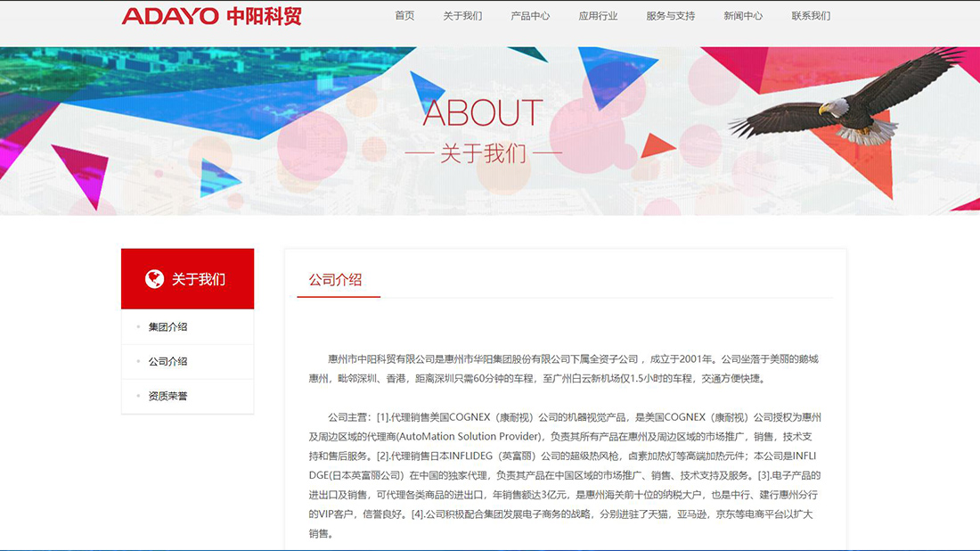Viewport: 980px width, 551px height.
Task: Open the 资质荣誉 sidebar link
Action: (x=167, y=396)
